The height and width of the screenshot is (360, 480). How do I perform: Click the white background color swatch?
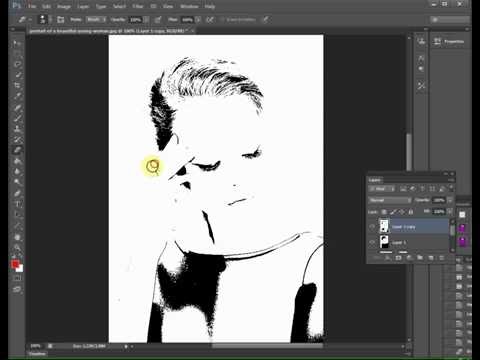(x=21, y=269)
